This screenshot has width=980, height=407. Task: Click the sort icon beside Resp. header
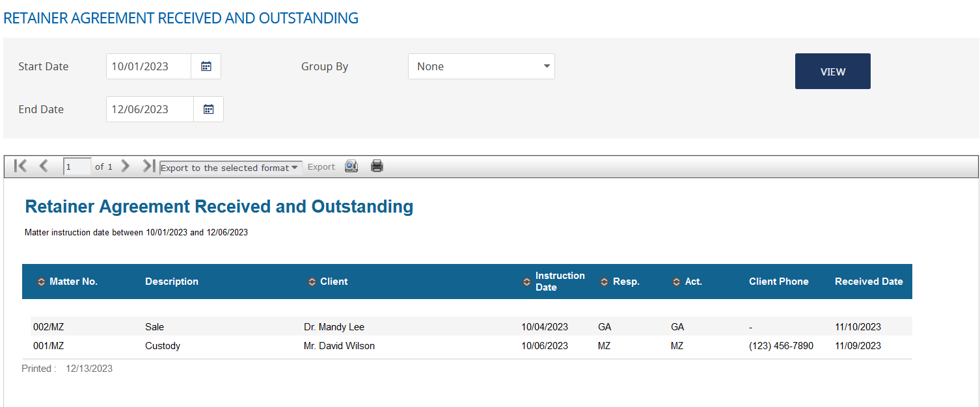click(x=603, y=282)
